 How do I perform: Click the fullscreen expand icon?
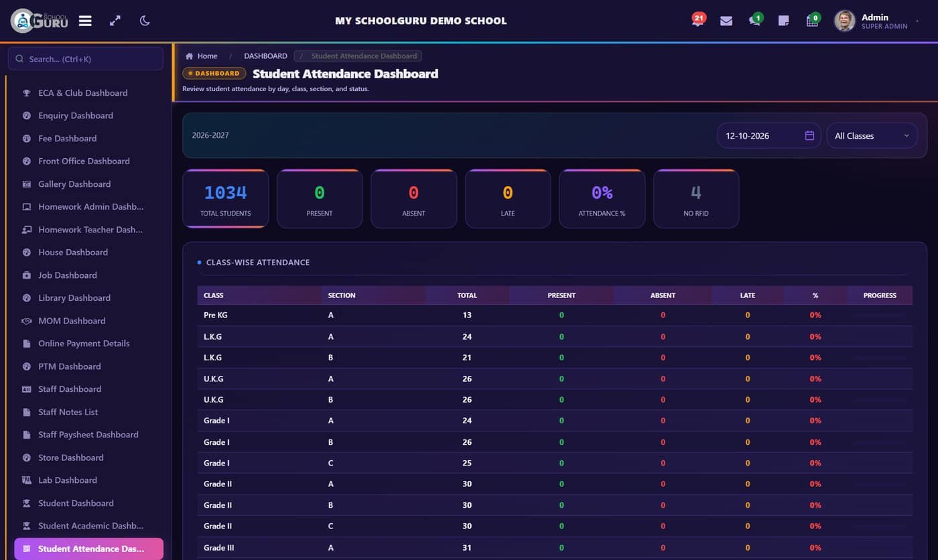tap(115, 21)
